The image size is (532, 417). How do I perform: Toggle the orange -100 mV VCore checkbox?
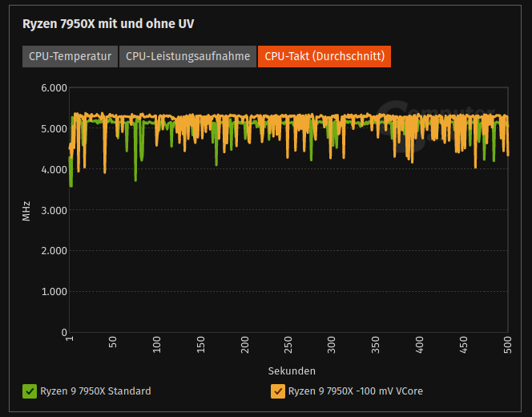click(x=278, y=391)
